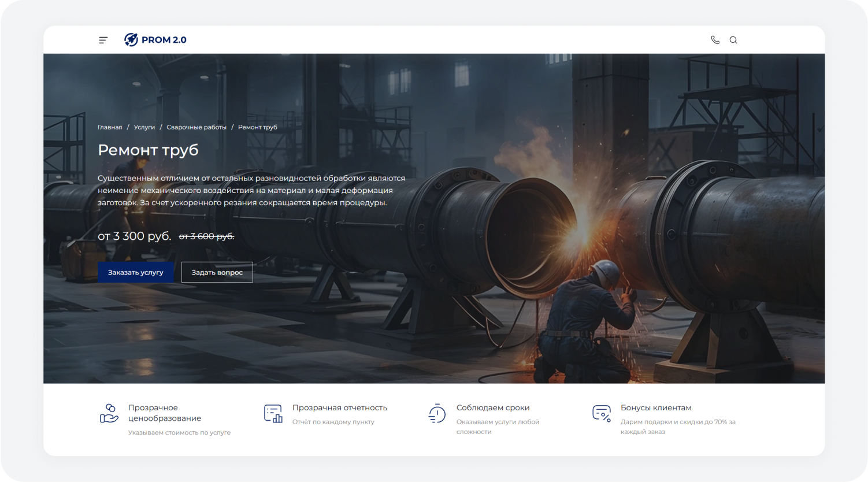The height and width of the screenshot is (482, 868).
Task: Click 'Указываем стоимость по услуге' text
Action: [x=179, y=432]
